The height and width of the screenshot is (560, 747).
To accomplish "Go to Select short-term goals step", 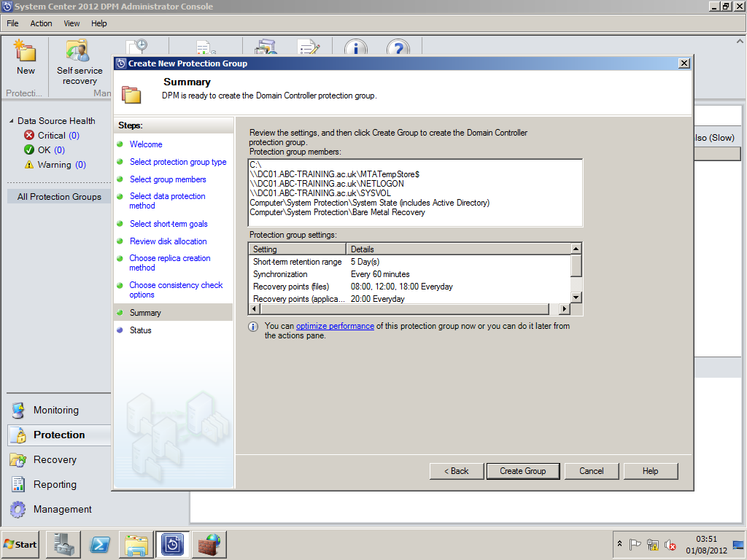I will [169, 224].
